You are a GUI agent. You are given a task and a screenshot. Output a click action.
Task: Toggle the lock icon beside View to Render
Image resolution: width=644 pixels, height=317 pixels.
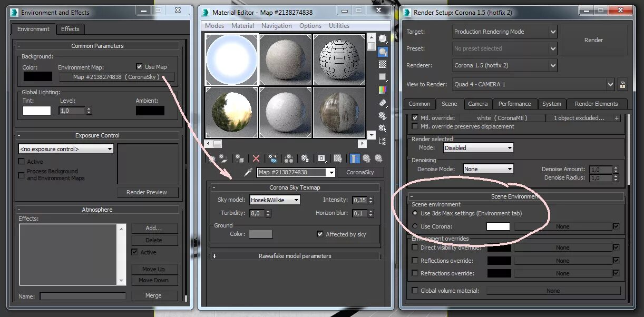tap(622, 84)
